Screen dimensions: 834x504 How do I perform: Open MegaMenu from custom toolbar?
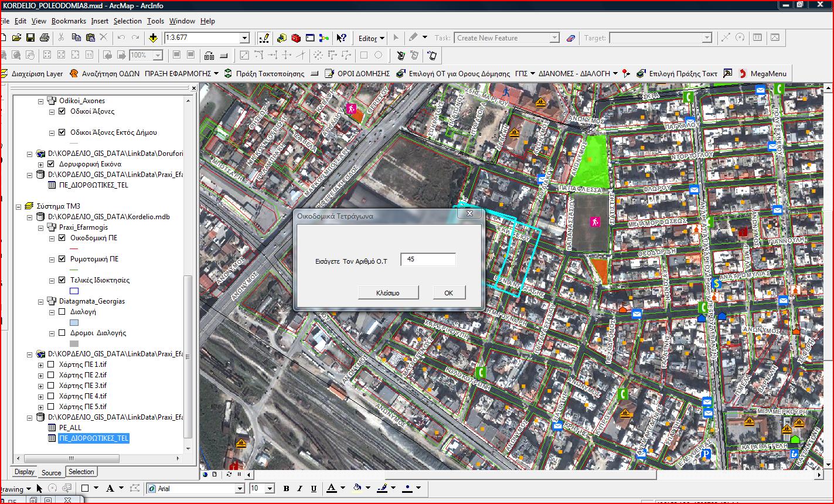tap(762, 73)
